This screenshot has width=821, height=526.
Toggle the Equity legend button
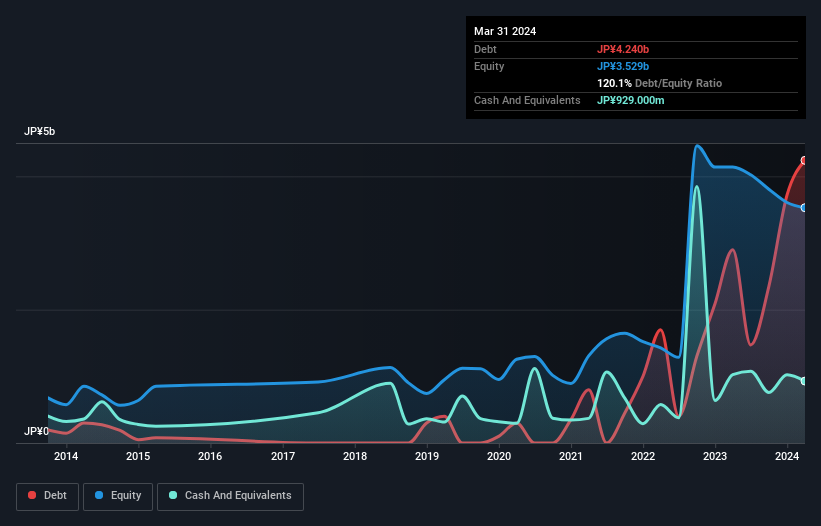point(118,496)
